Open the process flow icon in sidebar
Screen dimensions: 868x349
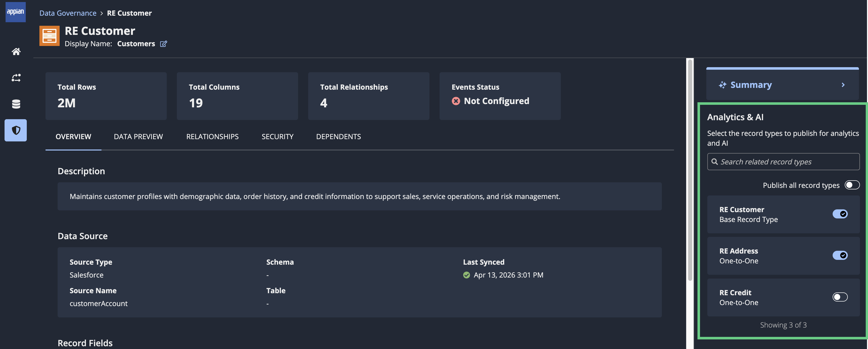16,78
